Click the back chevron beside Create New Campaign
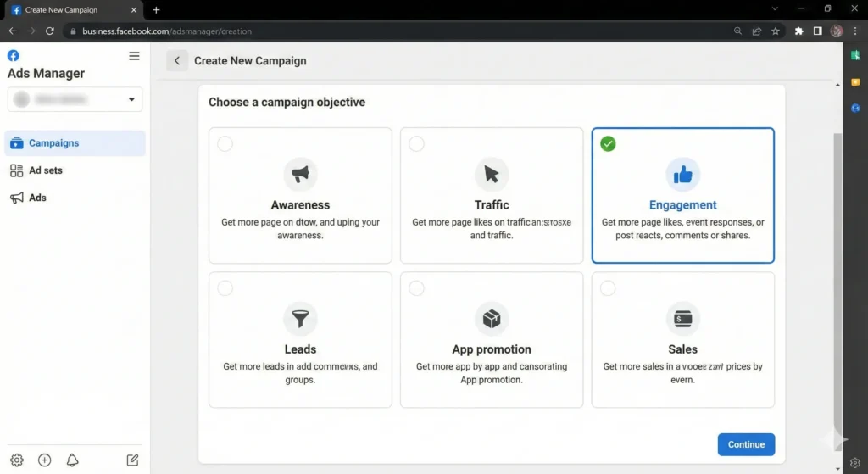The height and width of the screenshot is (474, 868). tap(177, 61)
